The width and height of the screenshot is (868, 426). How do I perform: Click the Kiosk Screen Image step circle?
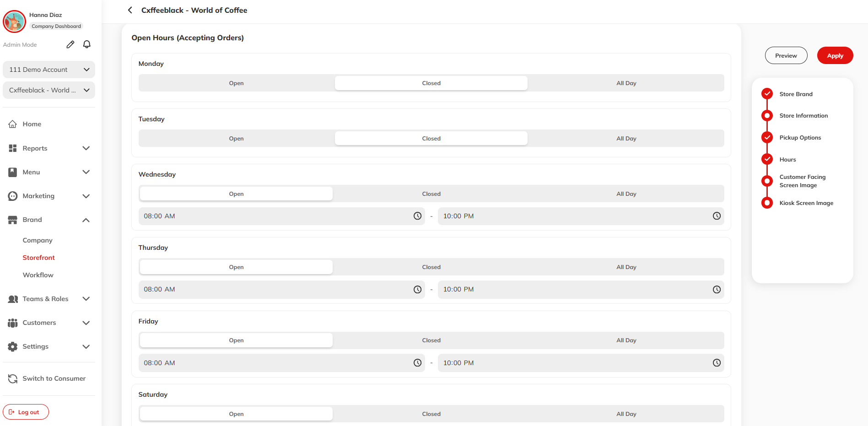pos(767,203)
